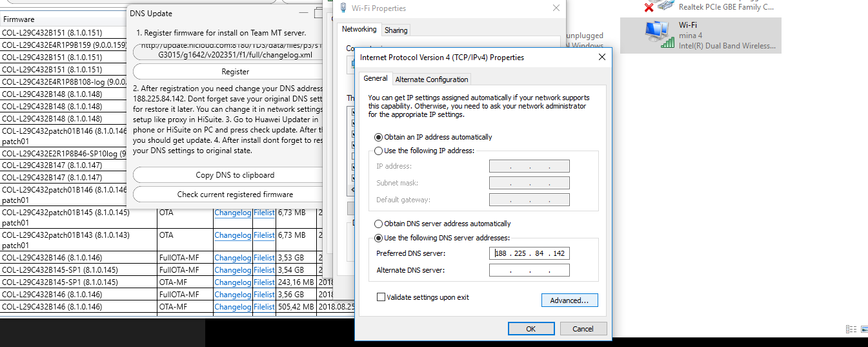Select COL-L29C432E4R1P8B108-log firmware row
868x347 pixels.
[x=63, y=82]
